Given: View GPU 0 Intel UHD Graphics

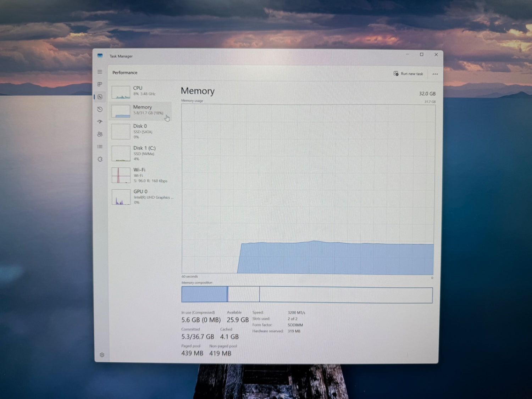Looking at the screenshot, I should pos(141,197).
